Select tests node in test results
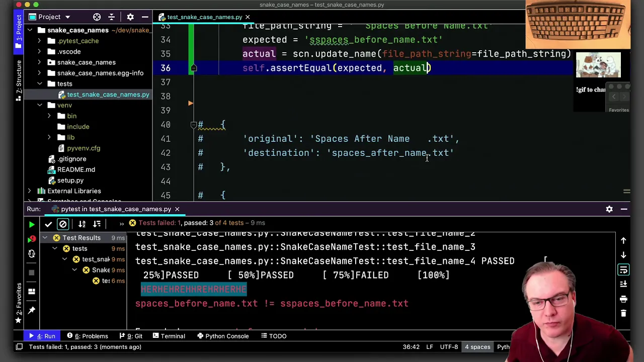Viewport: 644px width, 362px height. (79, 249)
